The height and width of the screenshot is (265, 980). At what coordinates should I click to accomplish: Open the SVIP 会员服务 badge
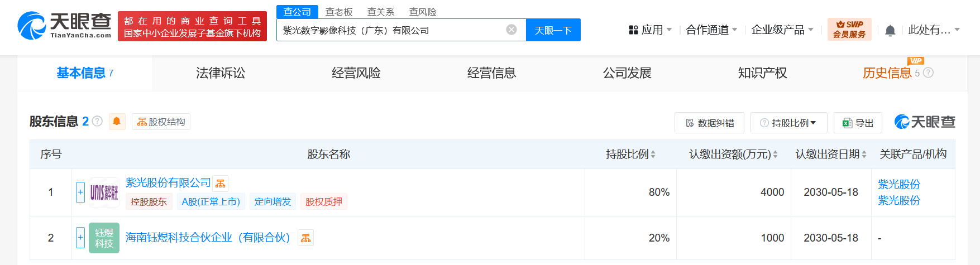coord(849,30)
